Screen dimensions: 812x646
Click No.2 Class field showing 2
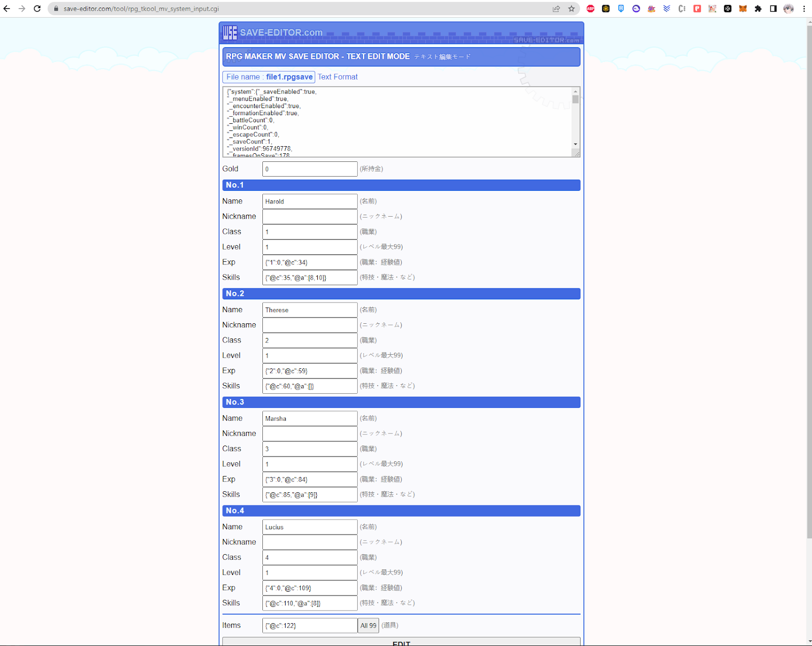[310, 341]
